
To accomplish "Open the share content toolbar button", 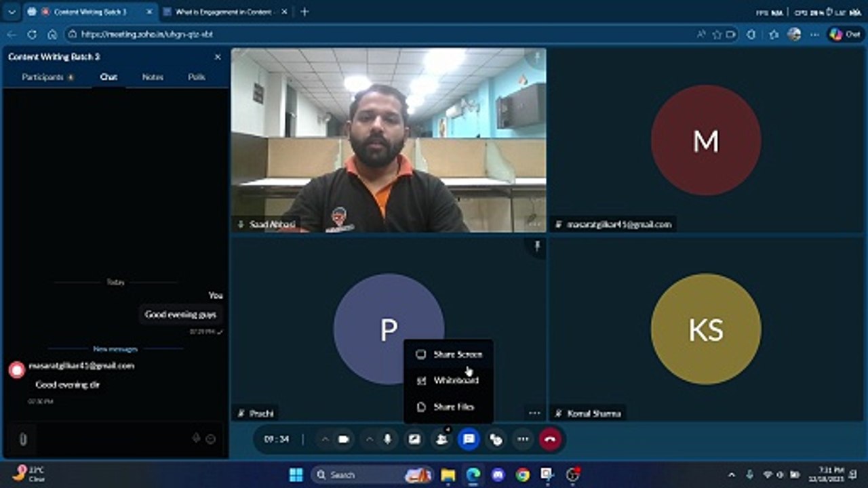I will 414,439.
